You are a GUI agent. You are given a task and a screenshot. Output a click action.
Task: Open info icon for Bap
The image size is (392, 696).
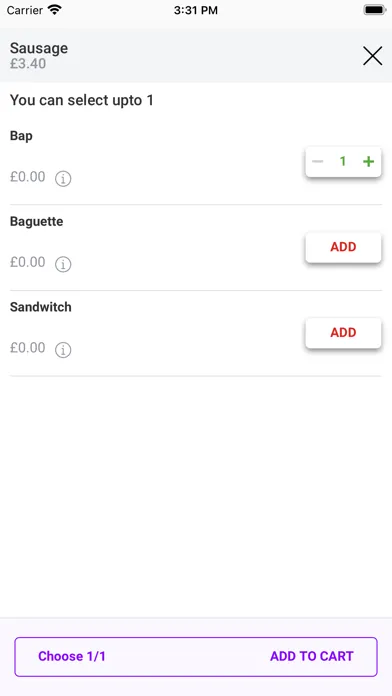click(x=63, y=179)
